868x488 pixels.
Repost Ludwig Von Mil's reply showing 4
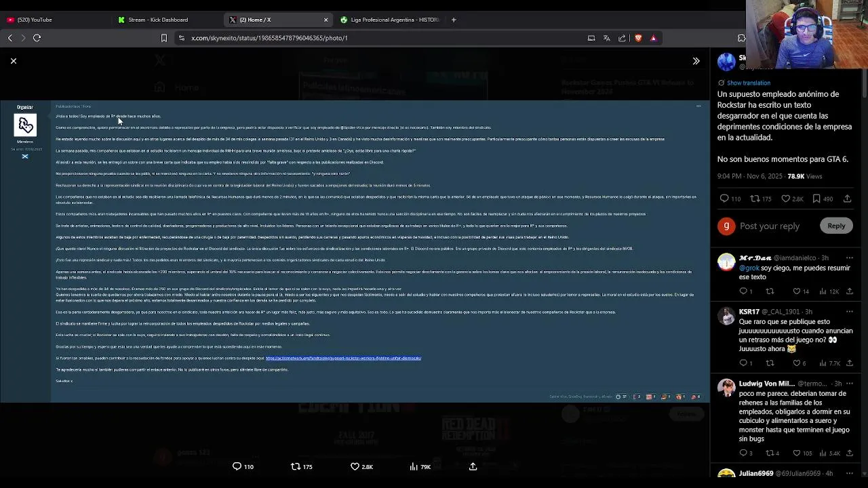[x=772, y=453]
